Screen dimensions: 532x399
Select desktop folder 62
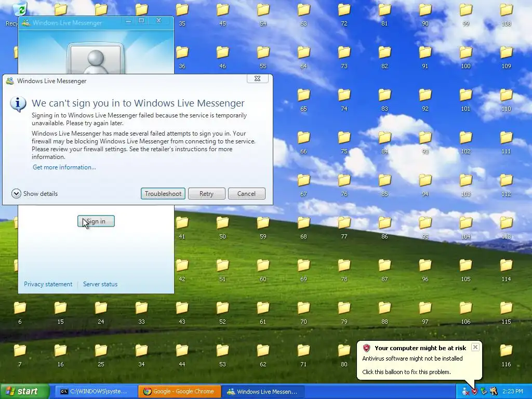(263, 355)
